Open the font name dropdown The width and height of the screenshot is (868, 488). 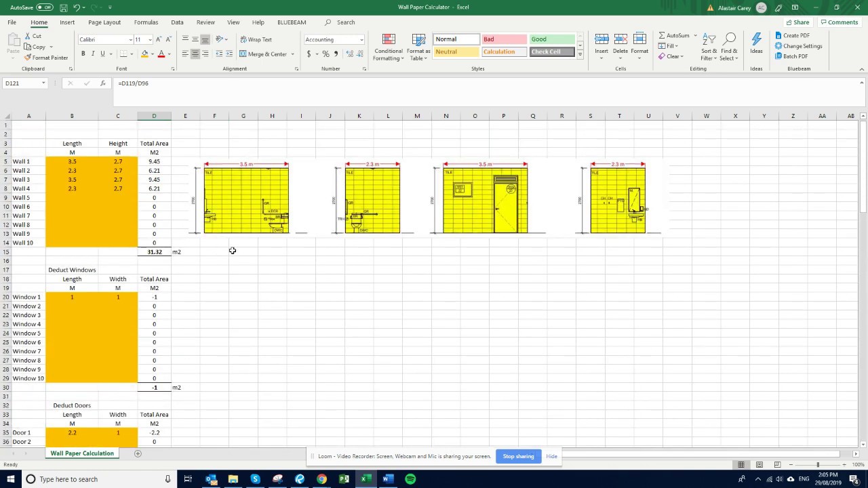point(131,39)
